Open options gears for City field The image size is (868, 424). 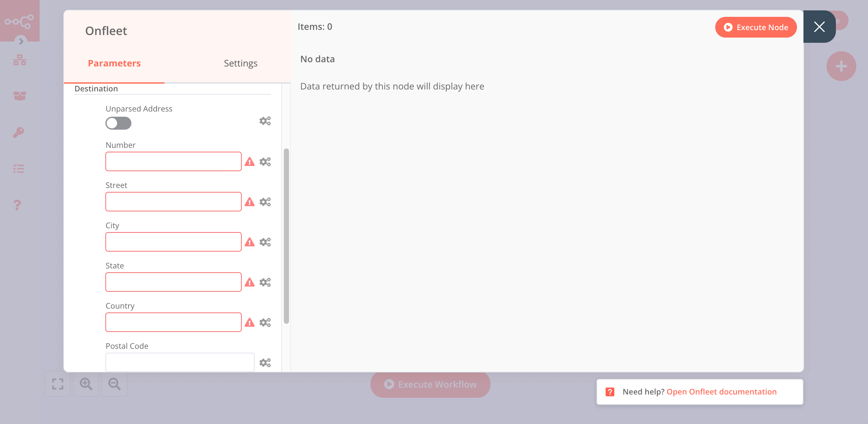[x=265, y=242]
